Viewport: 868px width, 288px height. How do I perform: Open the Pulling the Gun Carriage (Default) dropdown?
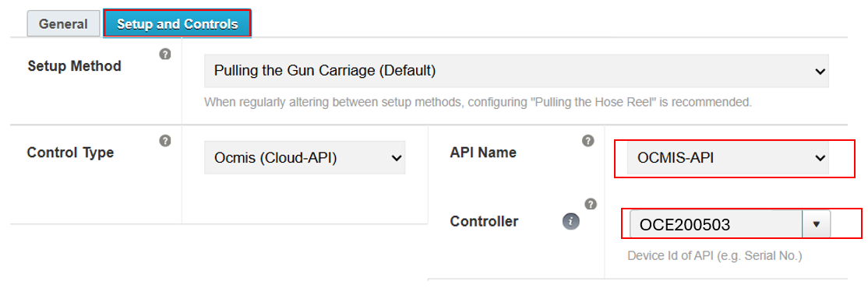[x=517, y=71]
